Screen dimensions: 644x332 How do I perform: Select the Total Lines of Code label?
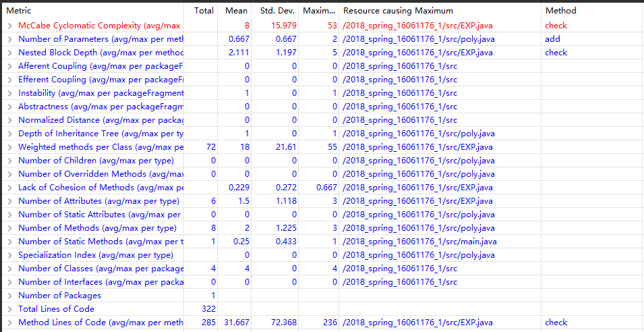click(x=56, y=309)
